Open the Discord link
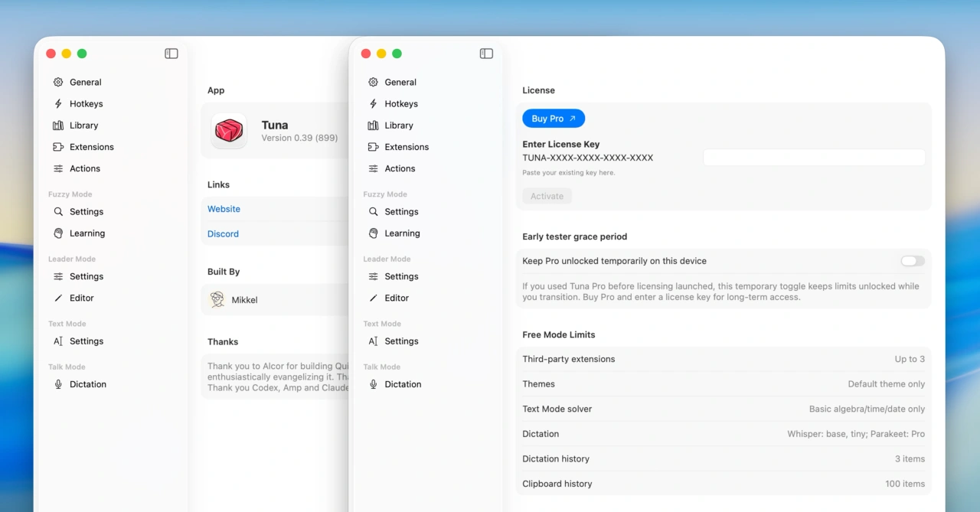The image size is (980, 512). [x=223, y=233]
